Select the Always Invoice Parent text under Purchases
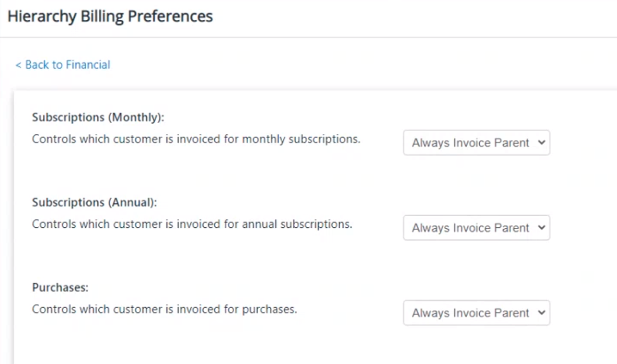Viewport: 617px width, 364px height. pyautogui.click(x=471, y=313)
